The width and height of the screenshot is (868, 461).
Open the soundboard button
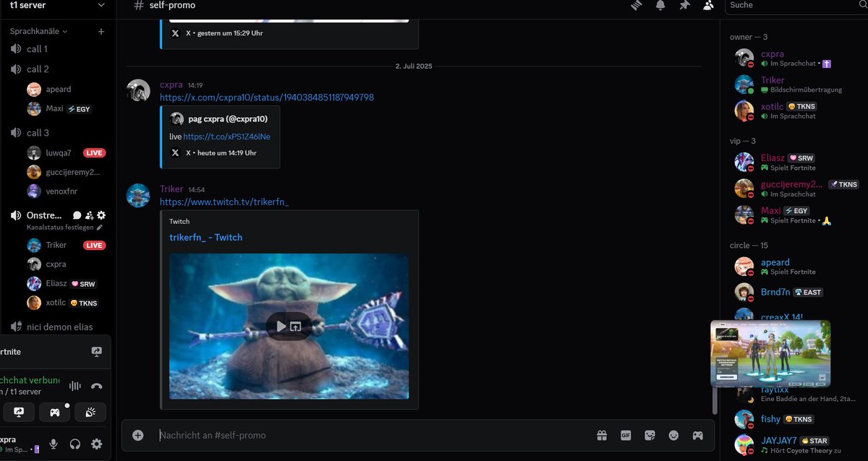point(90,412)
